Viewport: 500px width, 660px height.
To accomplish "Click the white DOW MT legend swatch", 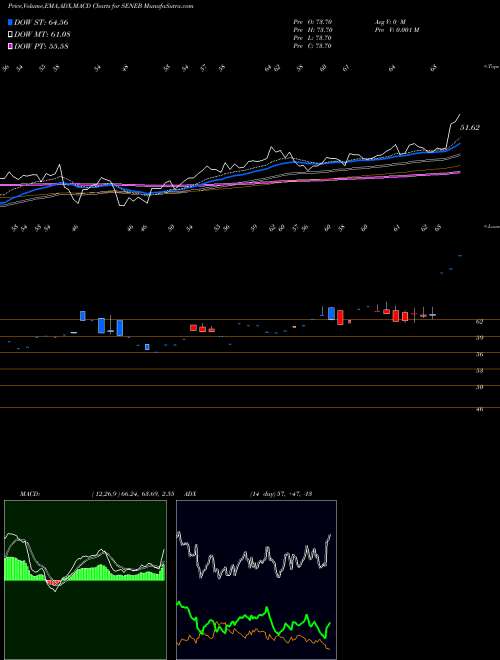I will point(11,34).
